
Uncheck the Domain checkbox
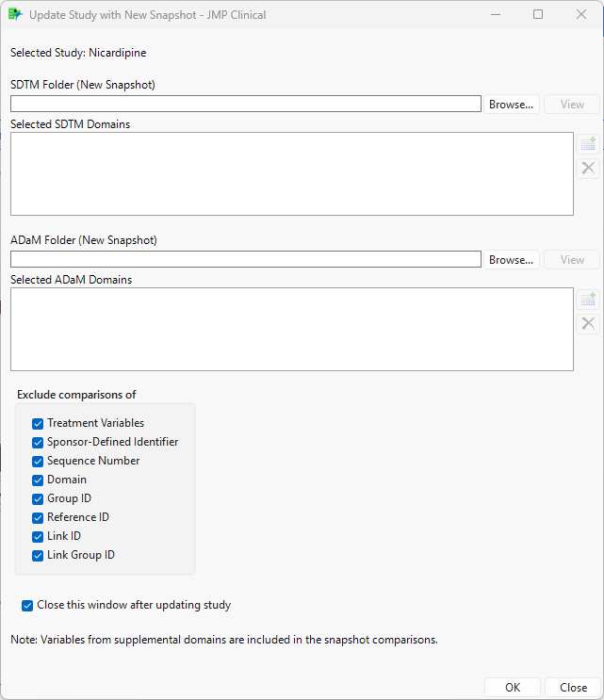38,480
